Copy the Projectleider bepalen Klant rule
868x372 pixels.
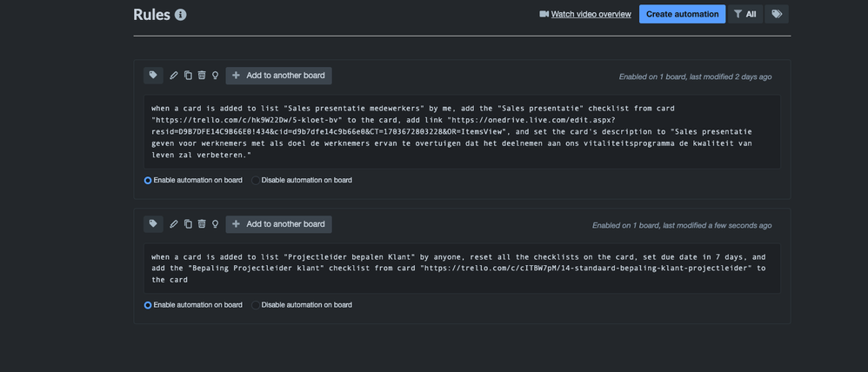pos(188,223)
